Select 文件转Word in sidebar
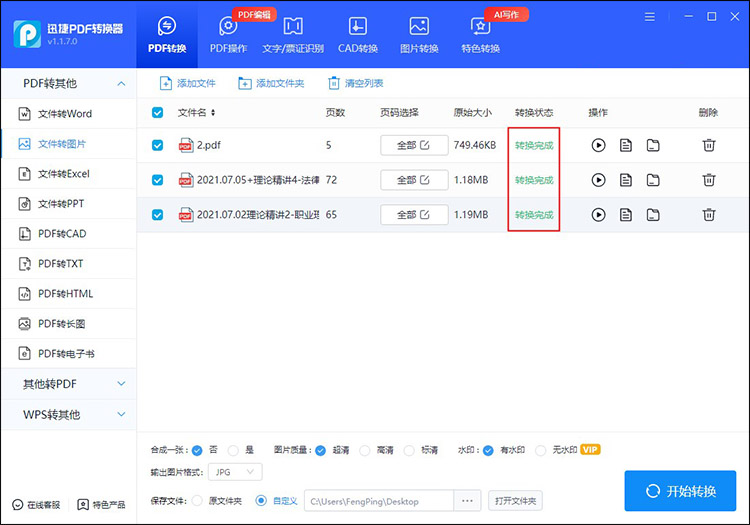Image resolution: width=750 pixels, height=525 pixels. pyautogui.click(x=69, y=114)
